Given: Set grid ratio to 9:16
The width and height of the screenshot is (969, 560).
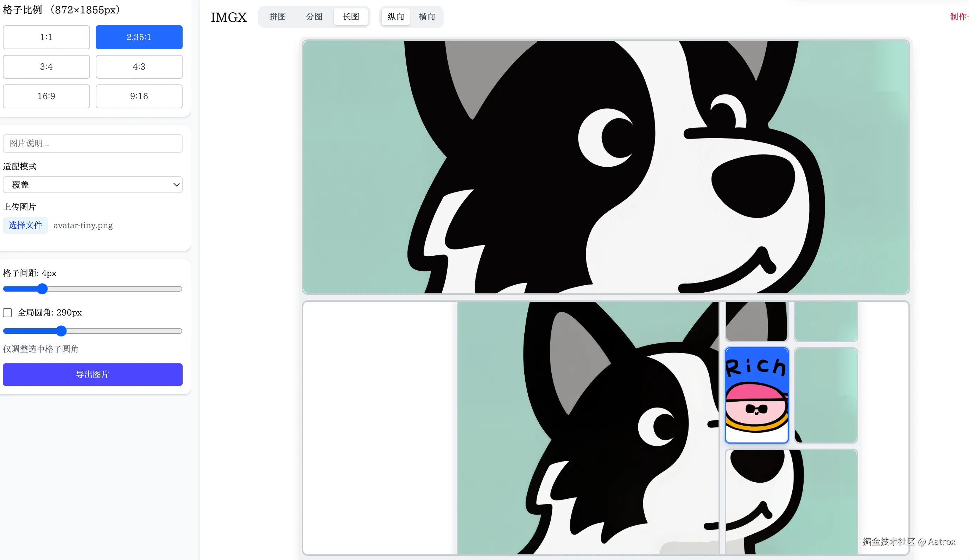Looking at the screenshot, I should pyautogui.click(x=139, y=96).
